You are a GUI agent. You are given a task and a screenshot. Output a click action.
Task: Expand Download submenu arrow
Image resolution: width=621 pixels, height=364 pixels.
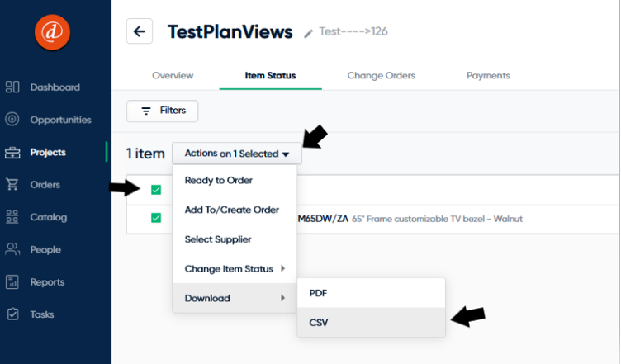(x=282, y=298)
